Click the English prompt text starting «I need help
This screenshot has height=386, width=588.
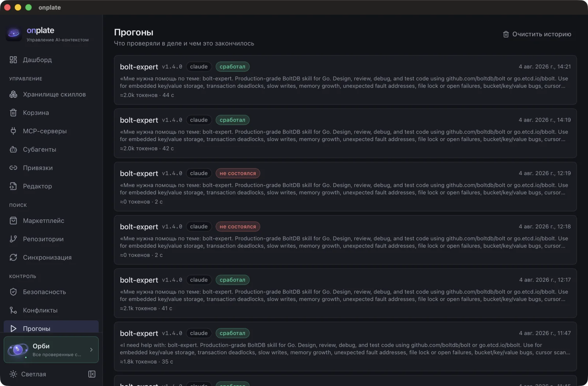pyautogui.click(x=345, y=349)
